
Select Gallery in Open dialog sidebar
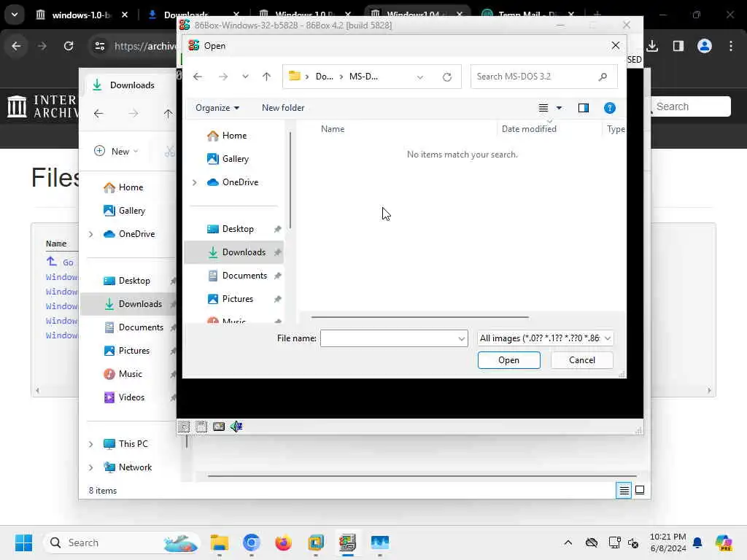click(235, 159)
